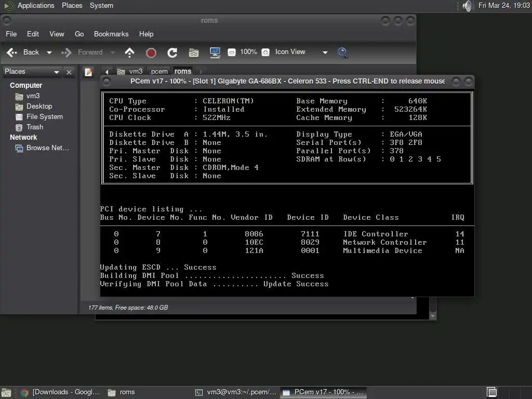Zoom in with the plus icon
532x399 pixels.
[265, 52]
